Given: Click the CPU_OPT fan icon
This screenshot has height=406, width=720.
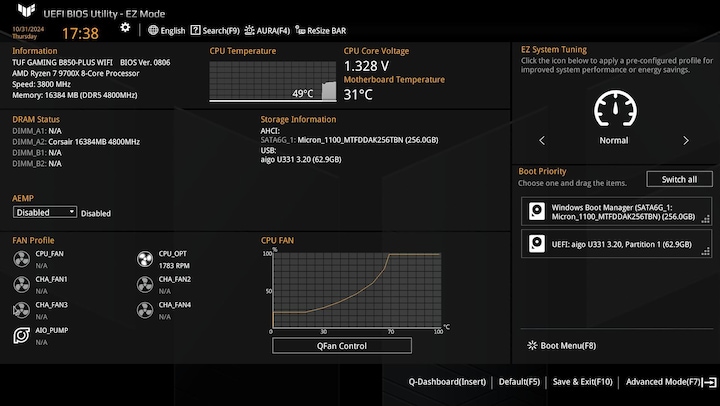Looking at the screenshot, I should [145, 259].
